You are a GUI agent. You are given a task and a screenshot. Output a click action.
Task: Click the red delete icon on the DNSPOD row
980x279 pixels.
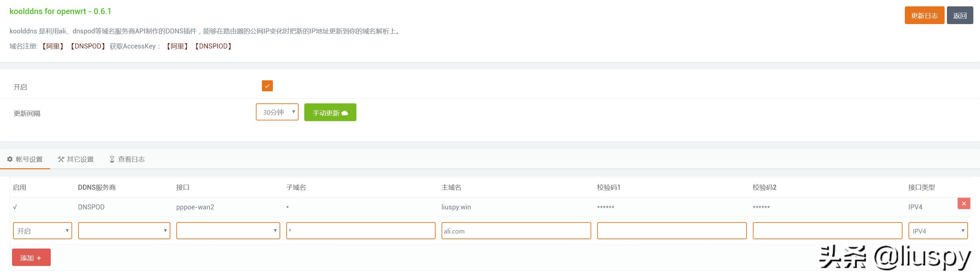(x=964, y=203)
